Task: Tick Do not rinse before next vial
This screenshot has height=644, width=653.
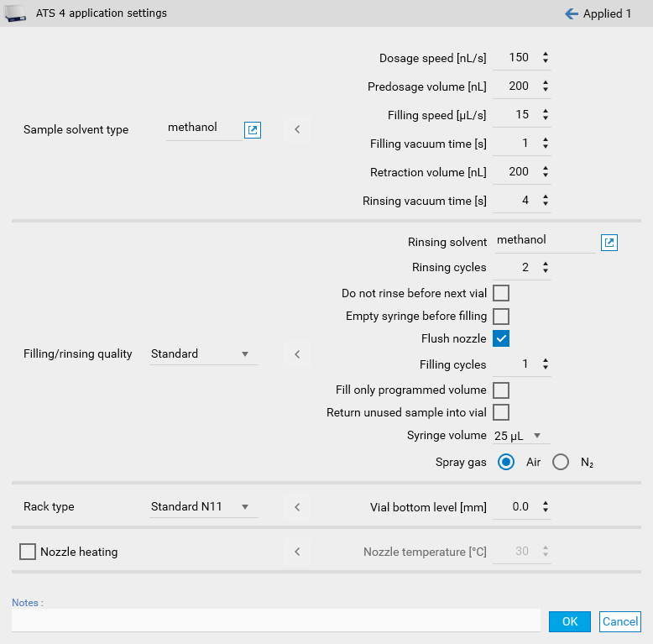Action: click(x=501, y=293)
